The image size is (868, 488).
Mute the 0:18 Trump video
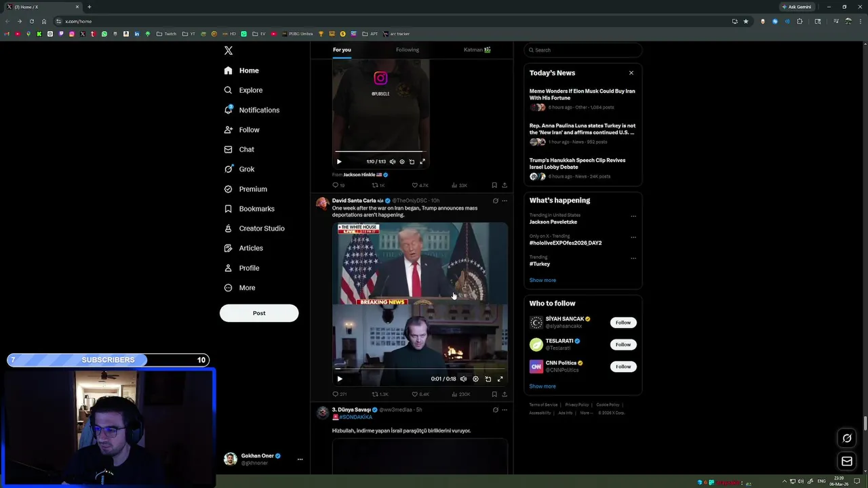pyautogui.click(x=463, y=379)
